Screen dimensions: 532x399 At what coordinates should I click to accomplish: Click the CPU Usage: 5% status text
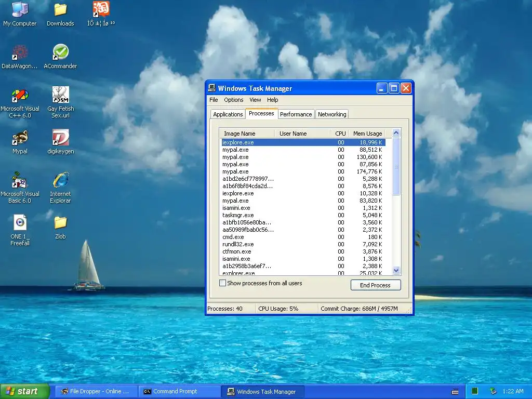278,309
